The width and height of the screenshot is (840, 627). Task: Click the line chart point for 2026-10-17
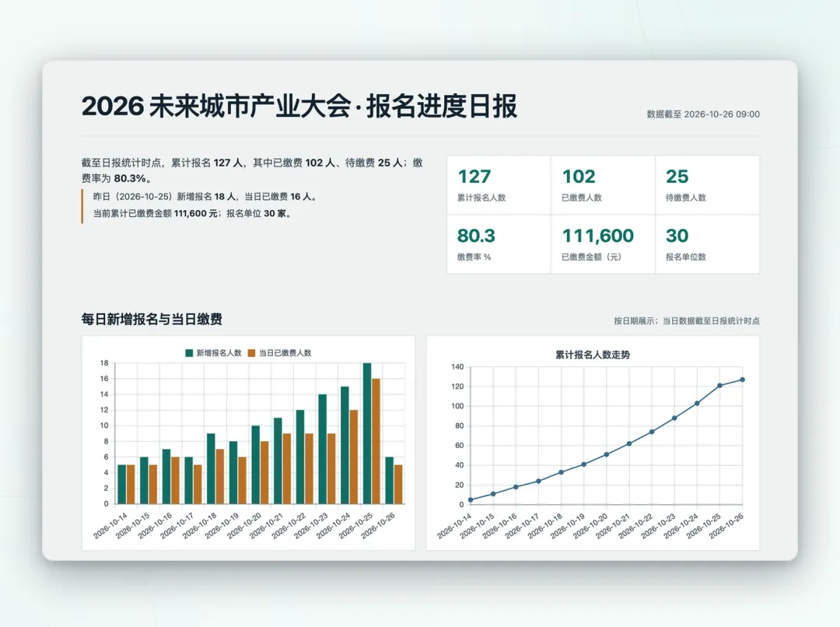click(x=538, y=482)
